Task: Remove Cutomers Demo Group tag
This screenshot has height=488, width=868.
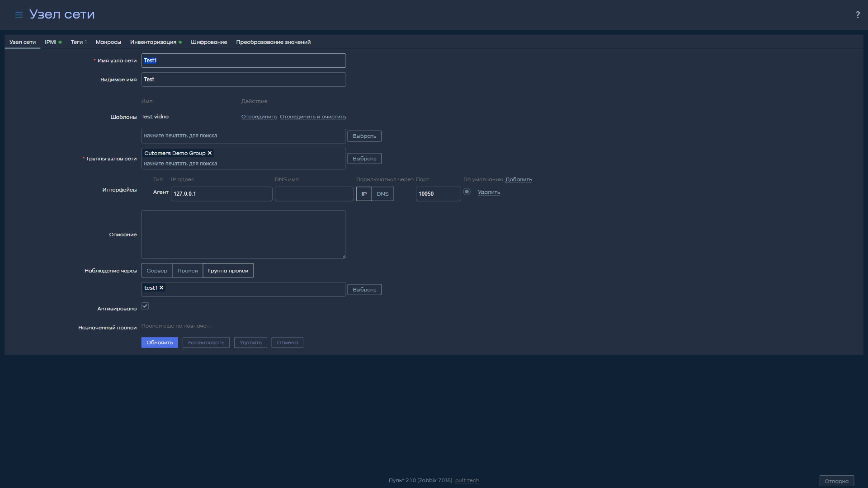Action: point(210,153)
